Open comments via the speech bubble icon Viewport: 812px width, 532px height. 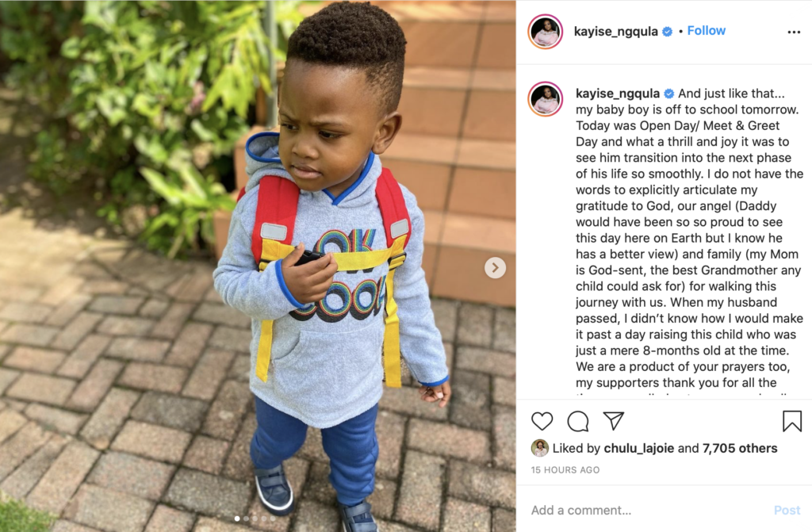[578, 421]
